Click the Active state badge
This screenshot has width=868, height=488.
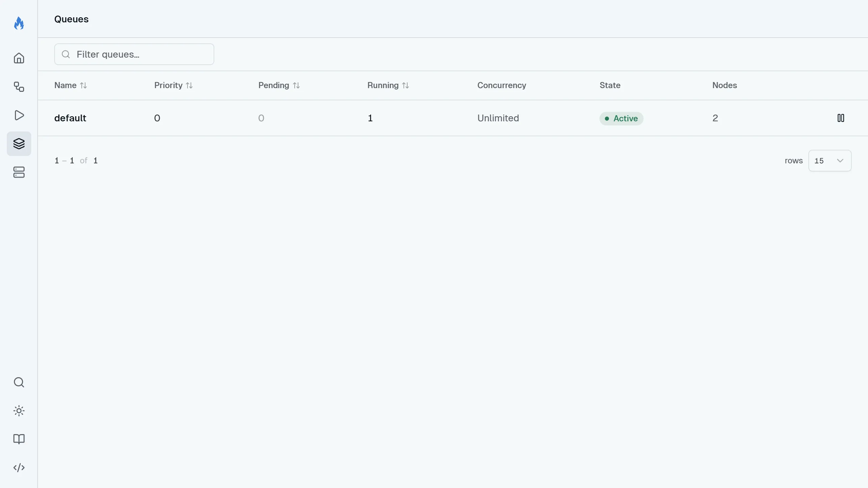coord(621,119)
